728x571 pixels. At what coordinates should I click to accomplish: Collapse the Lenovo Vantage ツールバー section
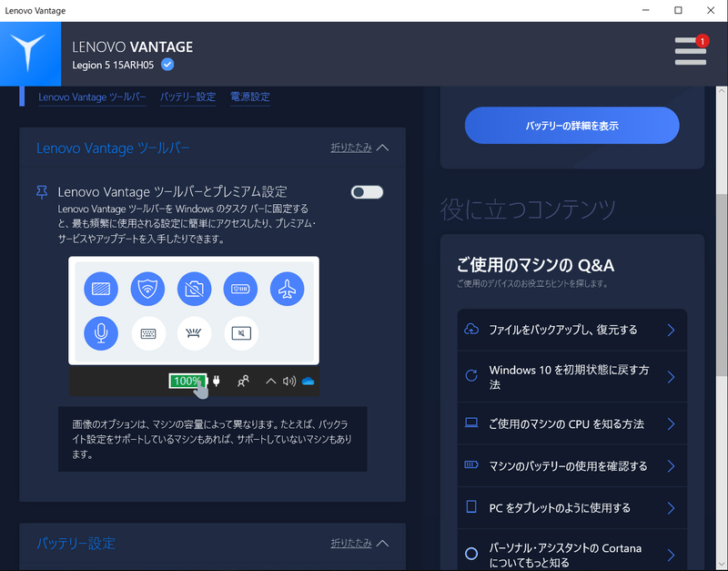click(359, 148)
